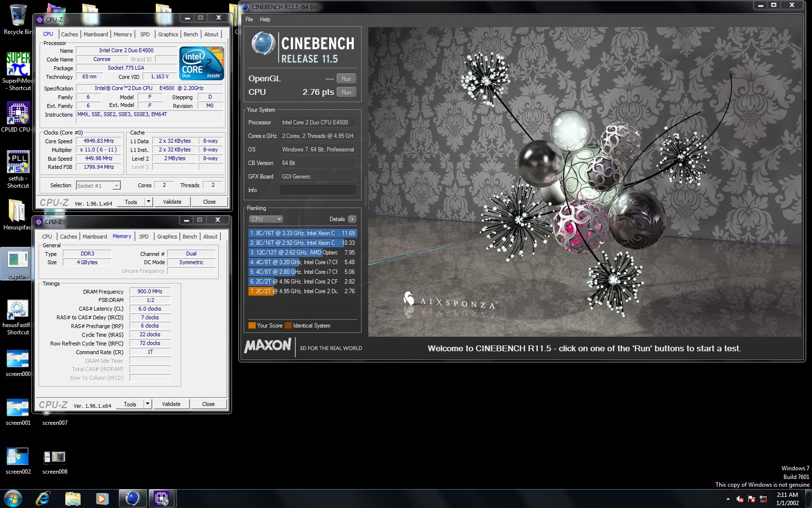Select the capture desktop icon
Image resolution: width=812 pixels, height=508 pixels.
[x=18, y=264]
